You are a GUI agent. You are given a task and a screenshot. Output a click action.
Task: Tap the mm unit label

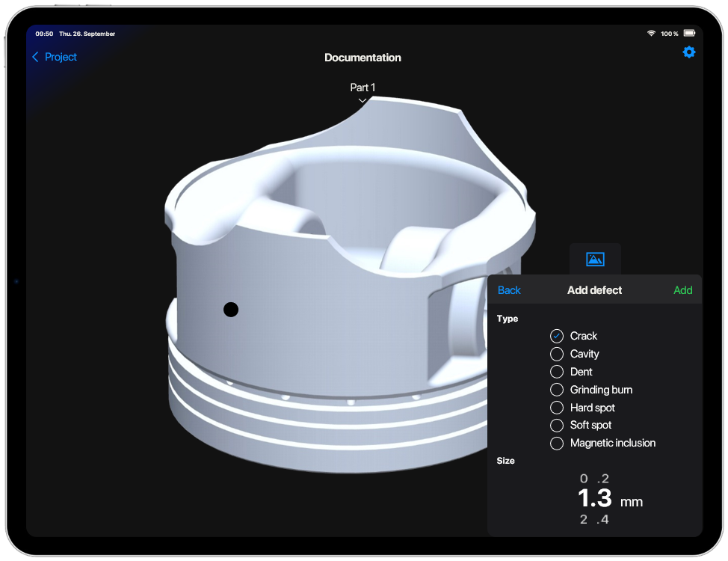(x=632, y=502)
